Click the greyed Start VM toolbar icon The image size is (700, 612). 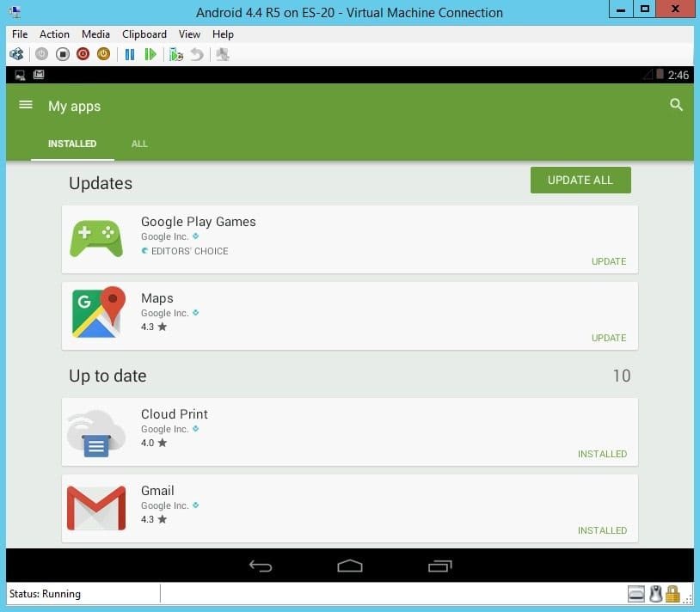pos(41,54)
